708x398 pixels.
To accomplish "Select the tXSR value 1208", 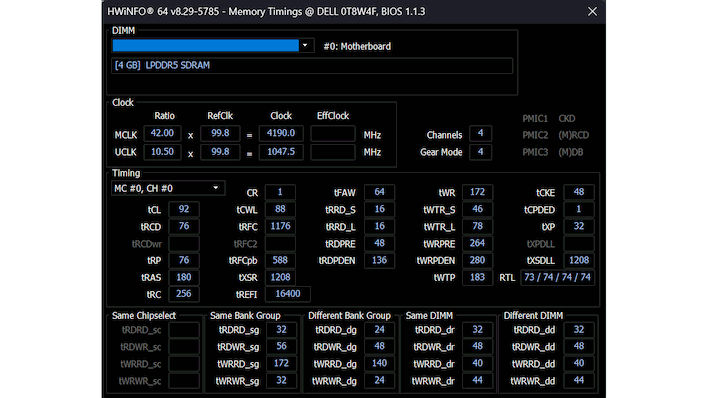I will tap(280, 277).
